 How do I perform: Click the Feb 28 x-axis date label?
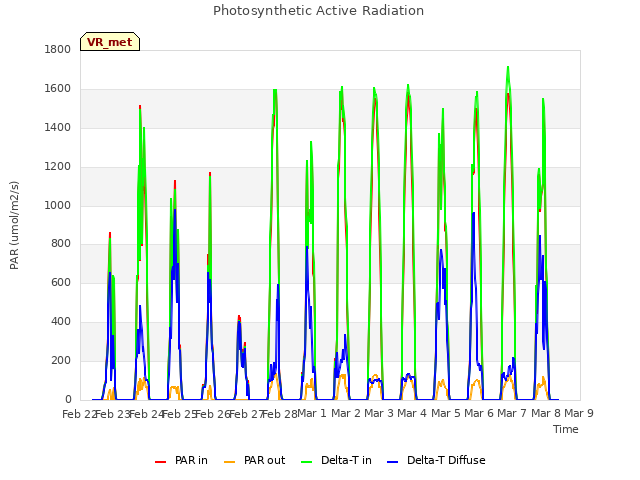[x=280, y=414]
